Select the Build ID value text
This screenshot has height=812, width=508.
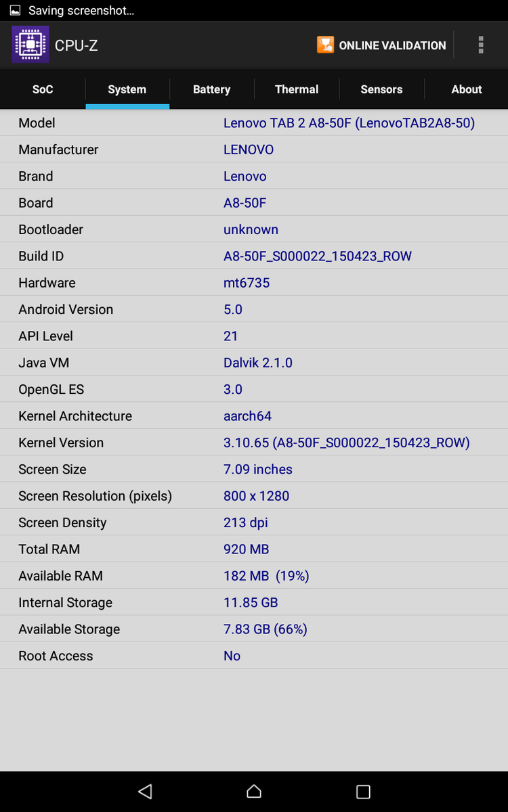(318, 256)
